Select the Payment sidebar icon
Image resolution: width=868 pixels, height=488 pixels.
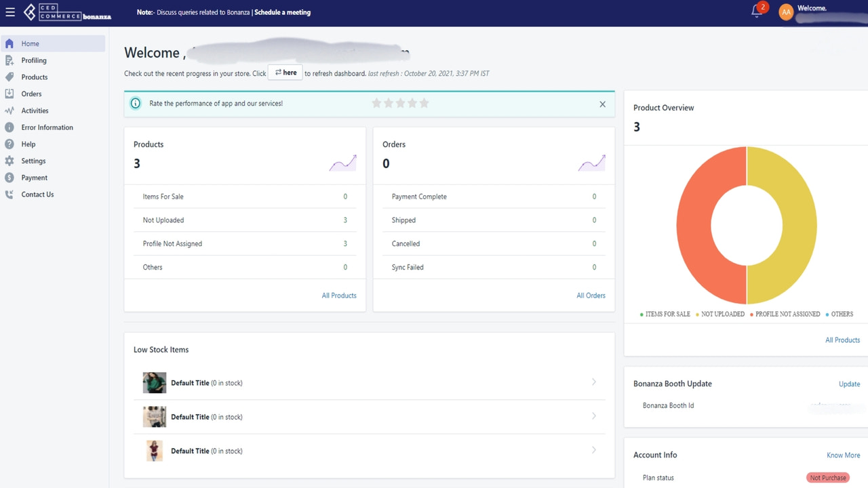click(x=10, y=177)
